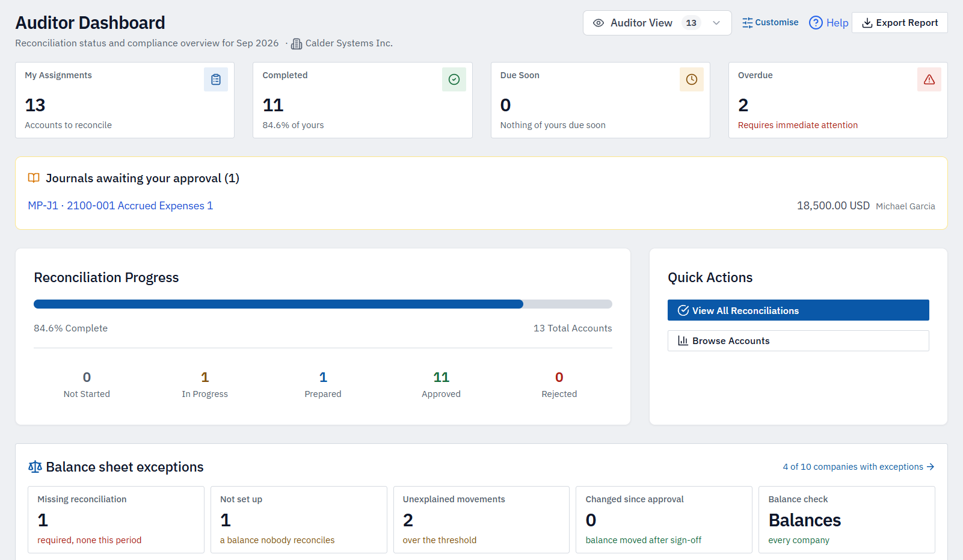
Task: Click the Overdue count of 2
Action: click(743, 105)
